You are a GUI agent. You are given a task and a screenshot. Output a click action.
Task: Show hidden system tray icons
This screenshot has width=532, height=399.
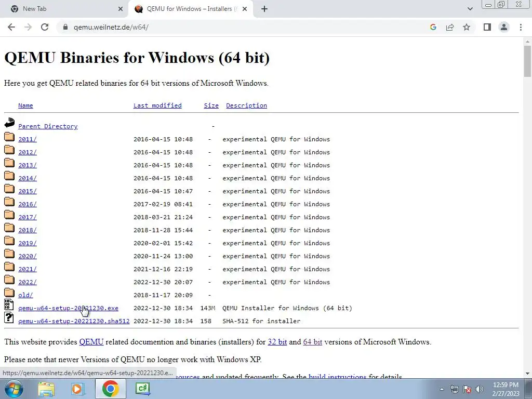tap(442, 389)
